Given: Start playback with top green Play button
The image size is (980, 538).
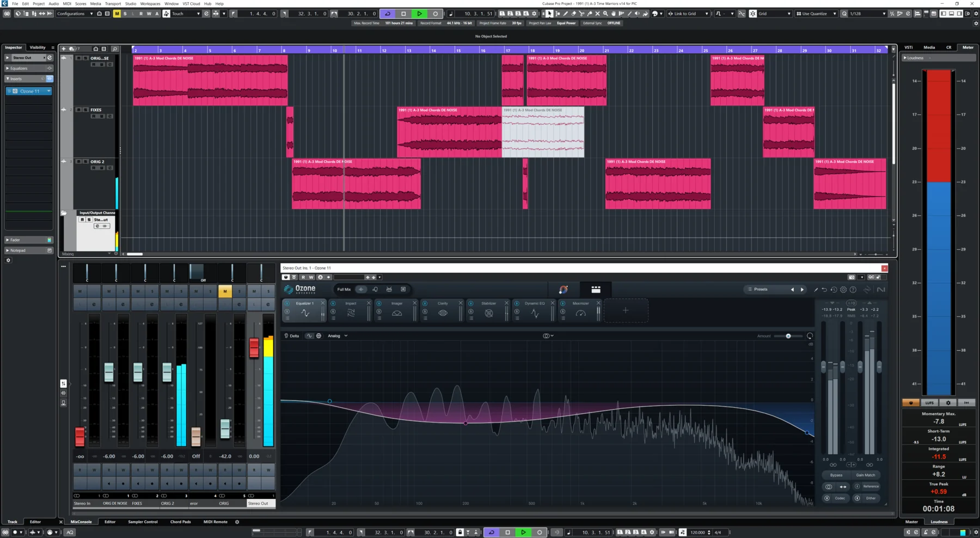Looking at the screenshot, I should 419,14.
